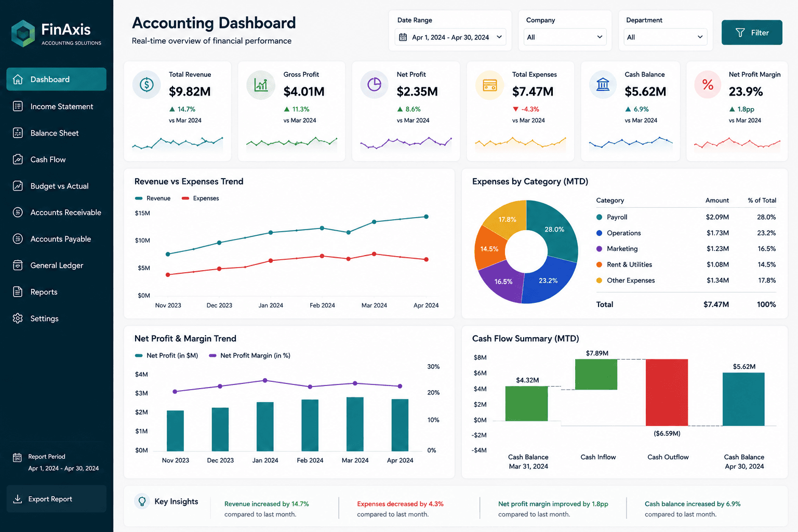Open the Dashboard menu item
The height and width of the screenshot is (532, 798).
point(56,79)
